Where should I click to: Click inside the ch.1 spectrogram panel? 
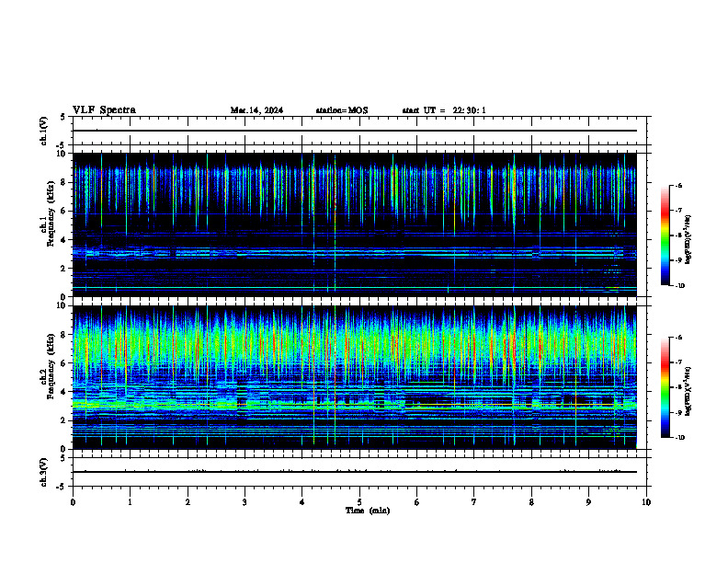355,224
